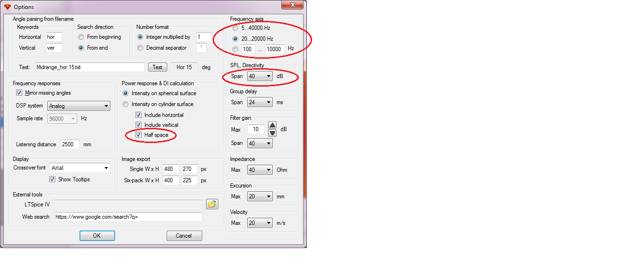Viewport: 644px width, 267px height.
Task: Click the Options window app icon
Action: (7, 7)
